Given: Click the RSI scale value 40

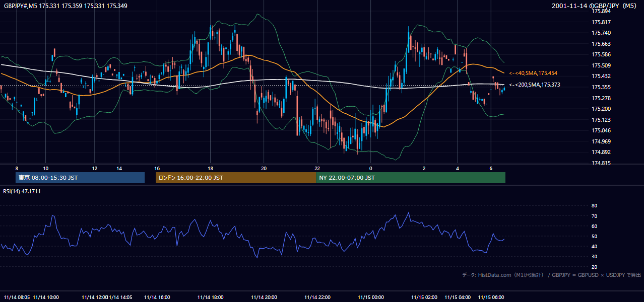Looking at the screenshot, I should point(594,247).
